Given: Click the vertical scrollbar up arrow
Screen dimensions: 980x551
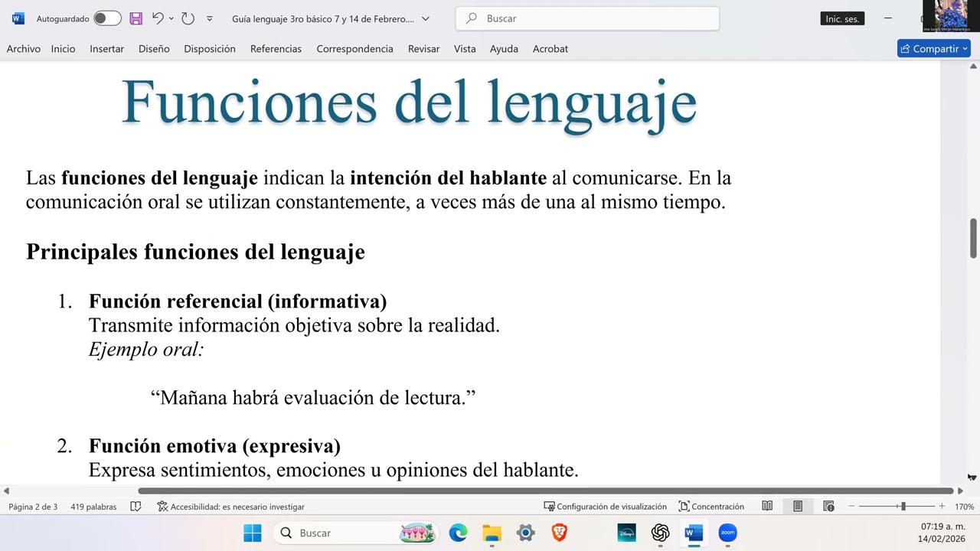Looking at the screenshot, I should pyautogui.click(x=973, y=67).
